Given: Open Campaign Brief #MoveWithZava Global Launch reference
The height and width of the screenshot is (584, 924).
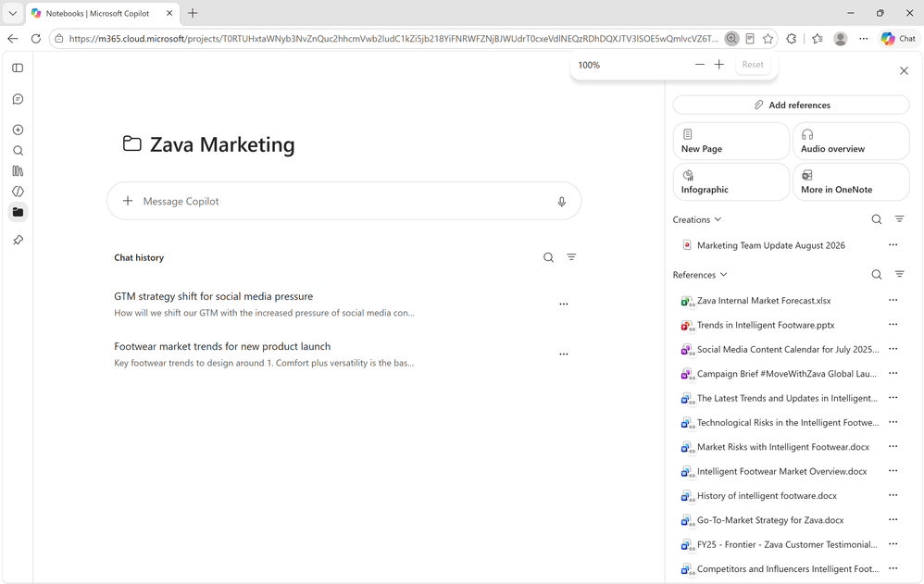Looking at the screenshot, I should [x=787, y=374].
